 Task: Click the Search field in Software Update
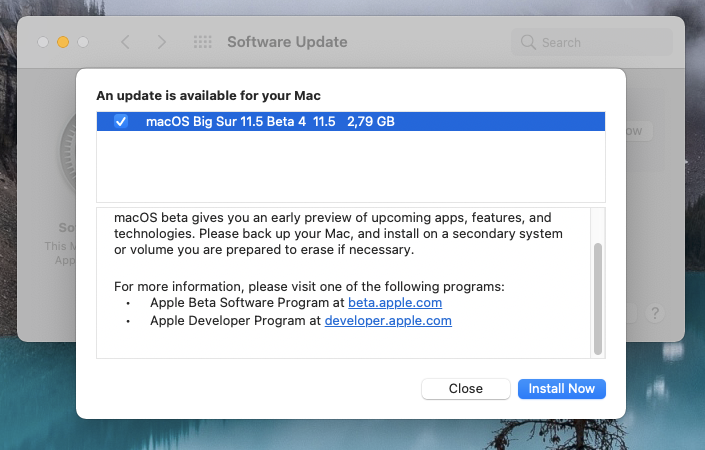click(592, 42)
